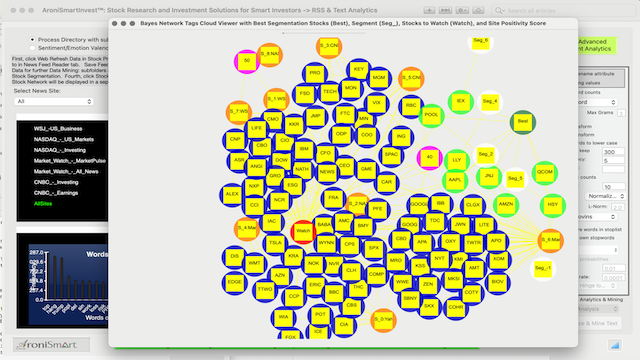
Task: Click the AroniSmart logo button
Action: click(x=51, y=344)
